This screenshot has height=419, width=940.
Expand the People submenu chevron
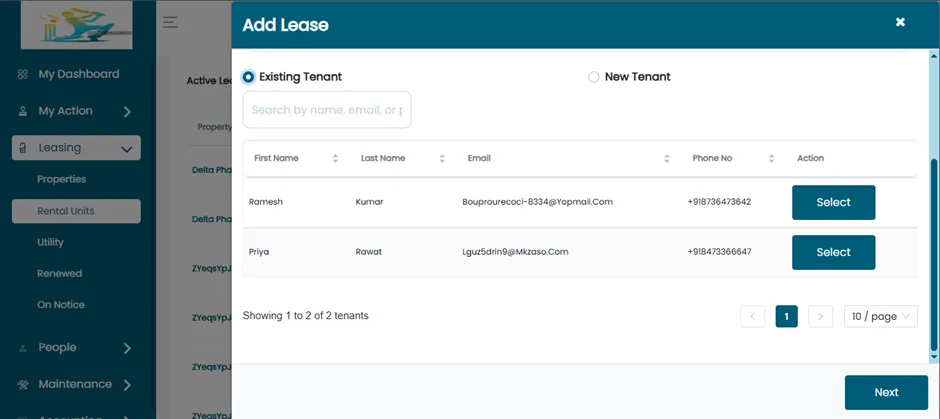pyautogui.click(x=127, y=348)
